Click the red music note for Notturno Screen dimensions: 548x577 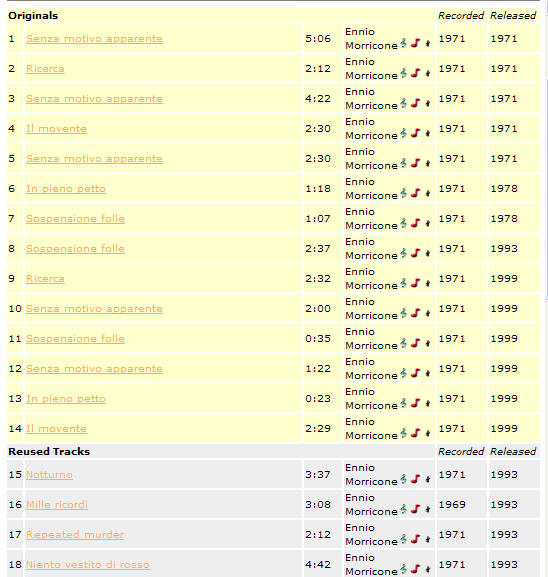point(416,479)
